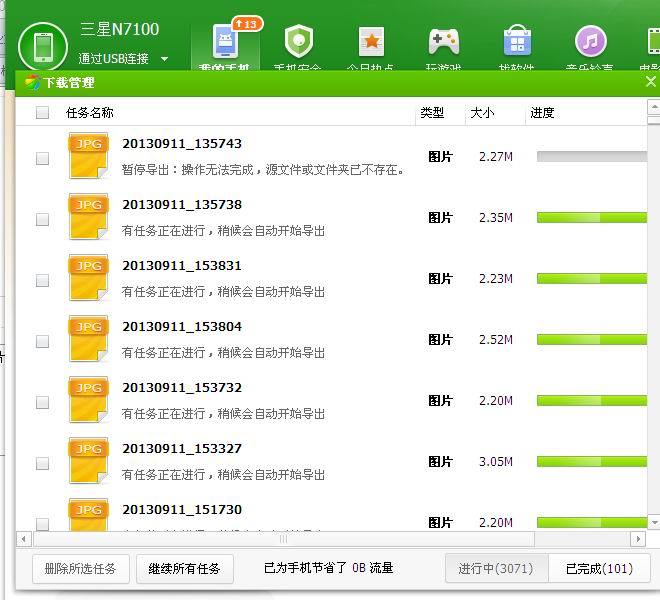Click the vertical scrollbar up arrow
Screen dimensions: 660x600
click(654, 107)
